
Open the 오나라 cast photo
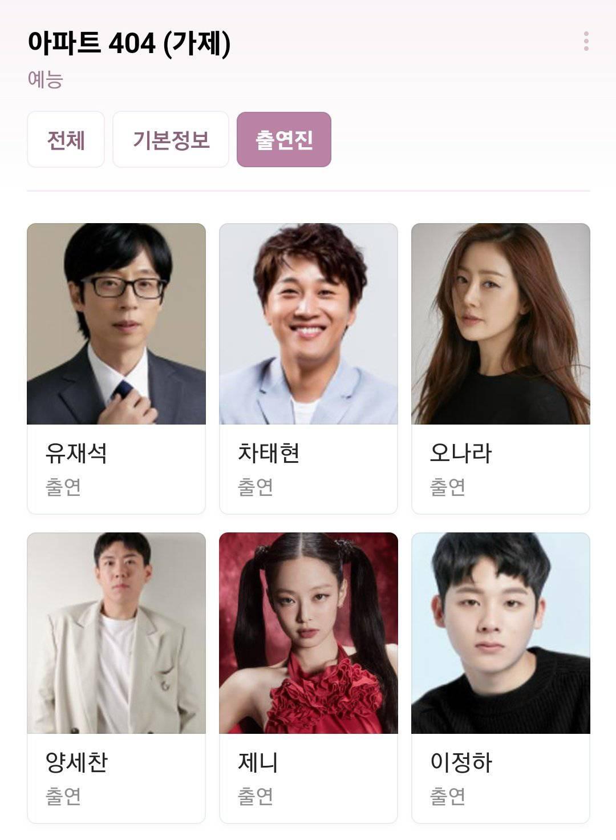pos(501,324)
